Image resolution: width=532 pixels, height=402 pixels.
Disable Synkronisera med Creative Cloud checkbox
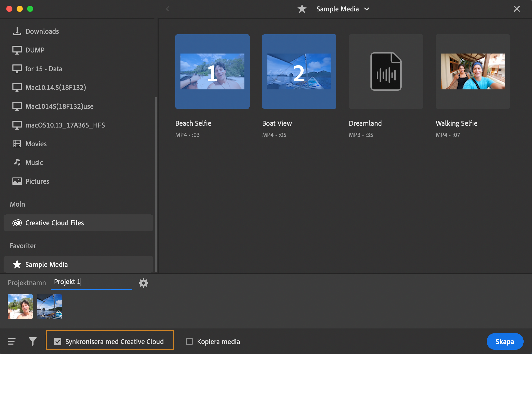click(x=58, y=341)
